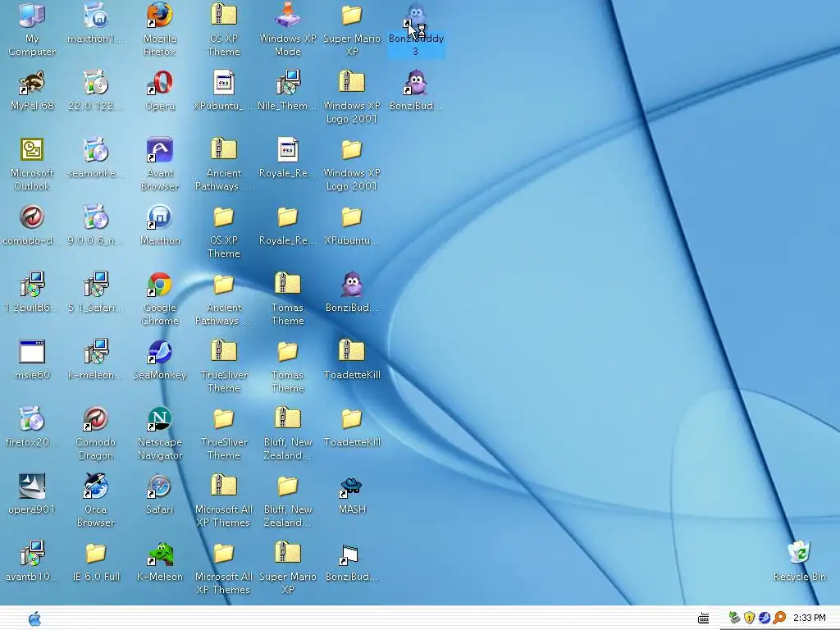
Task: Open the yellow security shield tray icon
Action: pyautogui.click(x=749, y=618)
